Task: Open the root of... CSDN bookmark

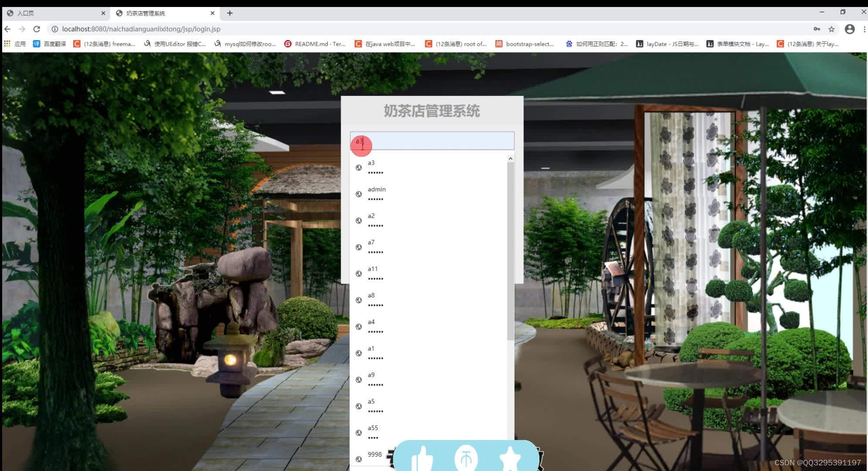Action: coord(456,44)
